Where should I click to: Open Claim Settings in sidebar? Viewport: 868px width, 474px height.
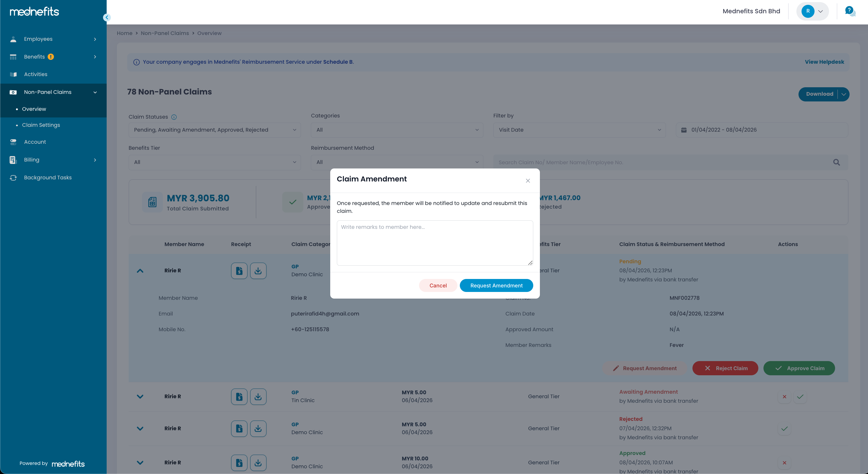(41, 125)
